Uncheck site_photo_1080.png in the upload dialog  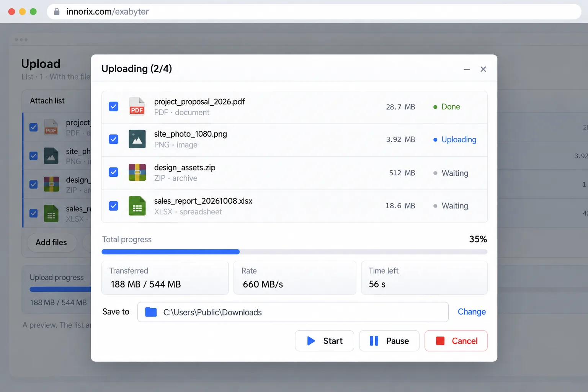point(114,139)
